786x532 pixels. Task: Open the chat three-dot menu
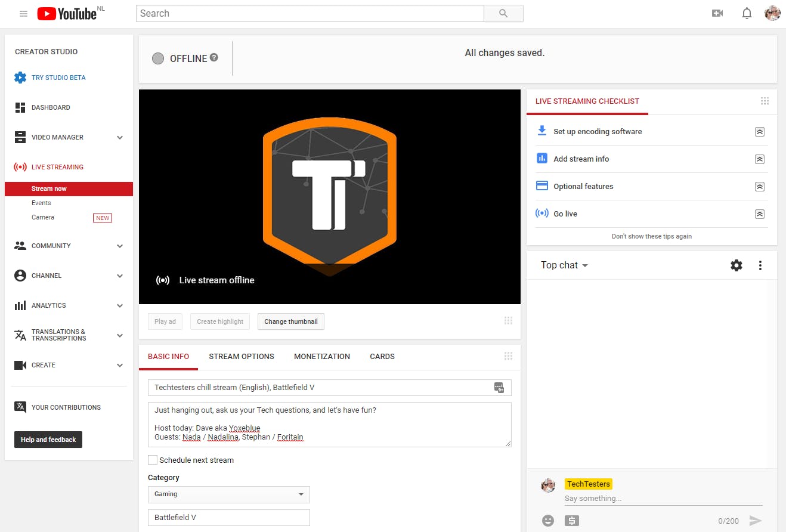point(760,265)
